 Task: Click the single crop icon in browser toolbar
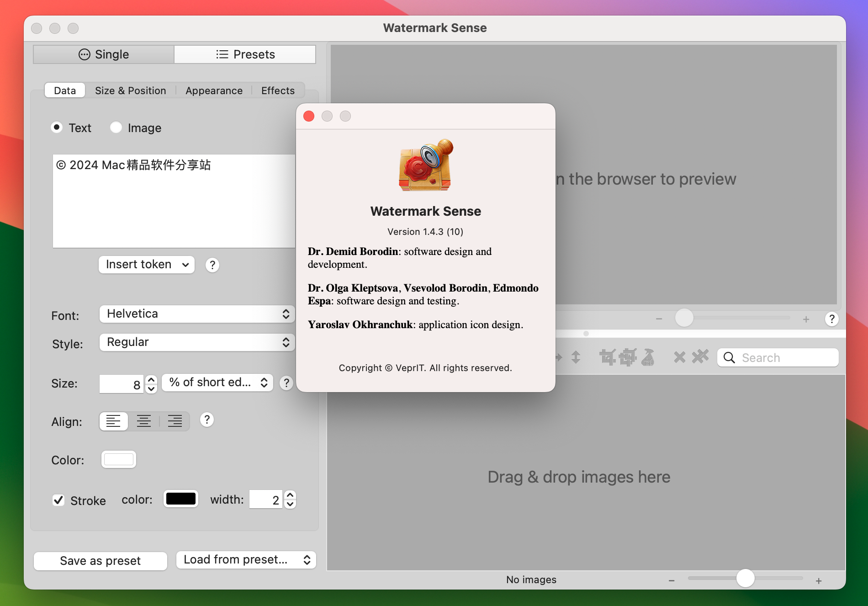click(x=607, y=357)
